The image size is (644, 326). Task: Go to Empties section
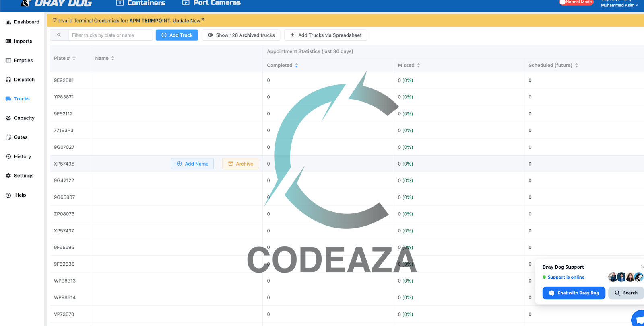pos(19,60)
